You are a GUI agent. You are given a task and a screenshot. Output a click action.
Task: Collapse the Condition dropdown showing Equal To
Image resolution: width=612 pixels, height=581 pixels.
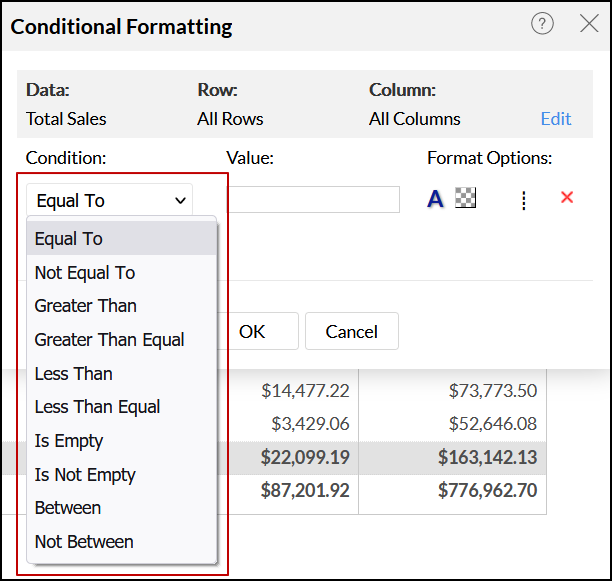click(x=110, y=200)
